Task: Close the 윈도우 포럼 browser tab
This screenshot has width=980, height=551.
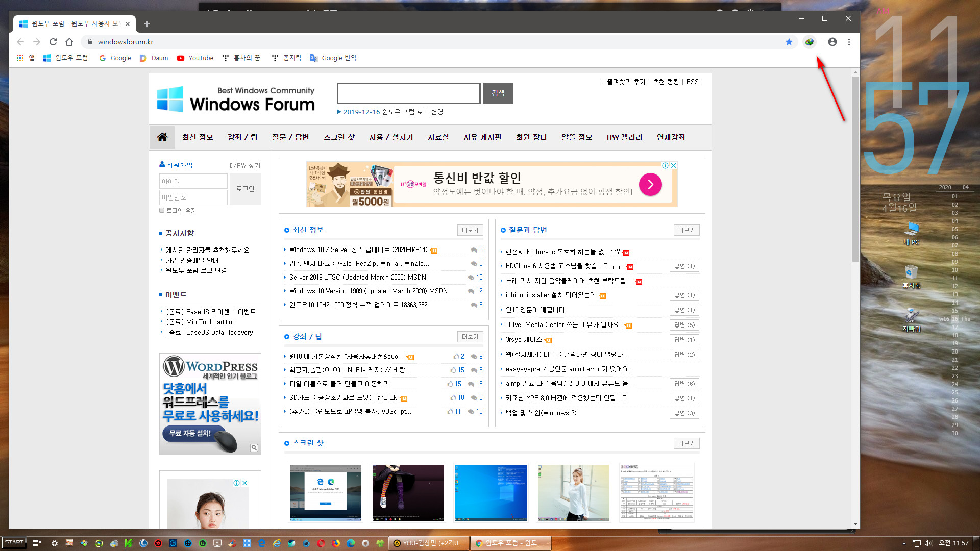Action: pyautogui.click(x=128, y=24)
